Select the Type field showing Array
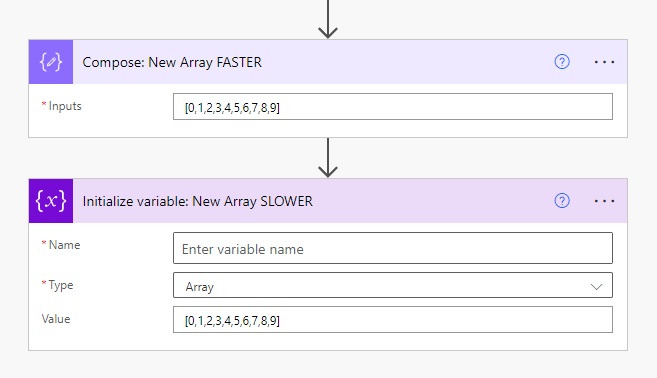Screen dimensions: 657x378 point(393,285)
